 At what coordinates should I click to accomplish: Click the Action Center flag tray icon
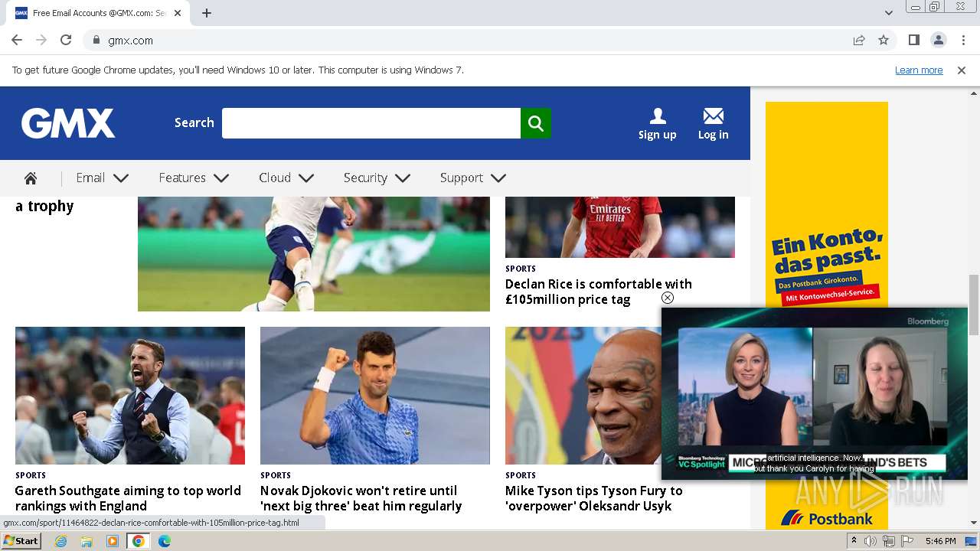907,541
